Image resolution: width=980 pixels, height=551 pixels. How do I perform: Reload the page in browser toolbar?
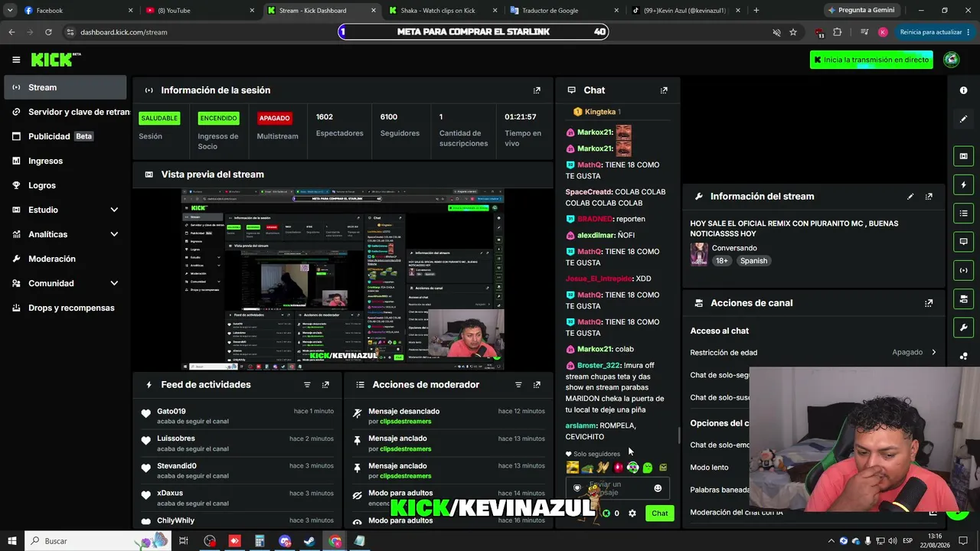click(x=48, y=32)
